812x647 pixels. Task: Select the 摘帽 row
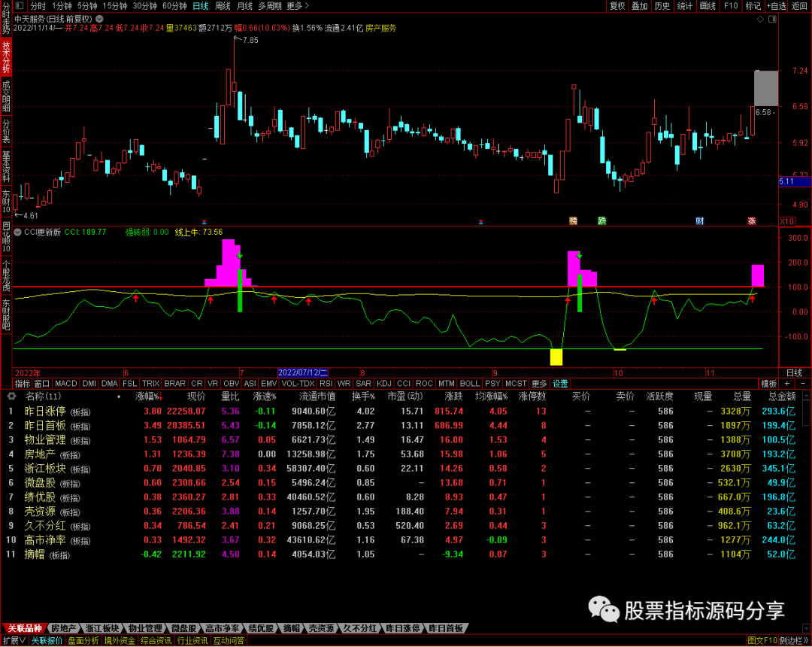[x=406, y=554]
